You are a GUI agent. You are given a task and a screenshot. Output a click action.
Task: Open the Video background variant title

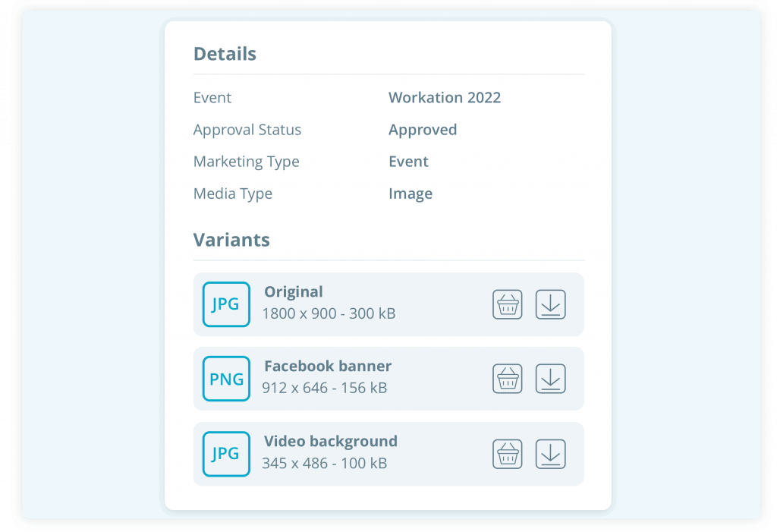(331, 442)
